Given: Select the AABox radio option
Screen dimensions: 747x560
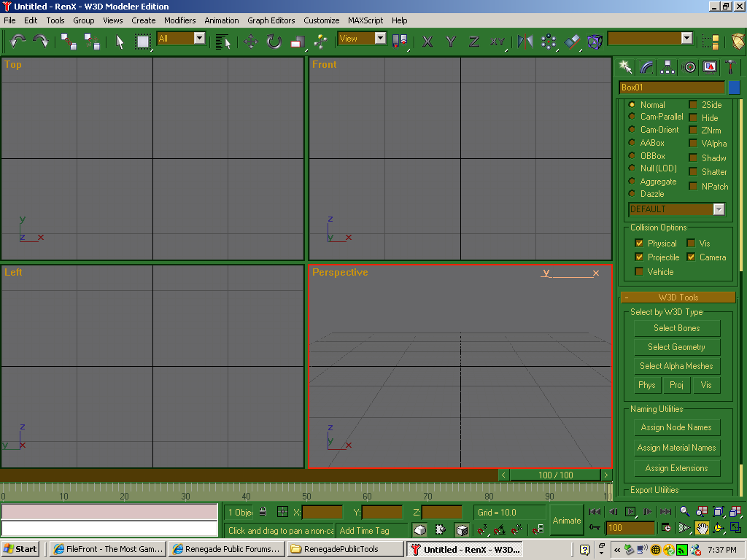Looking at the screenshot, I should click(x=632, y=143).
